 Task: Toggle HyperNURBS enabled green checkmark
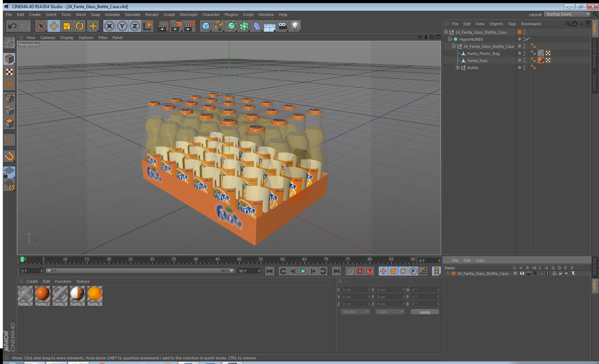(x=528, y=39)
